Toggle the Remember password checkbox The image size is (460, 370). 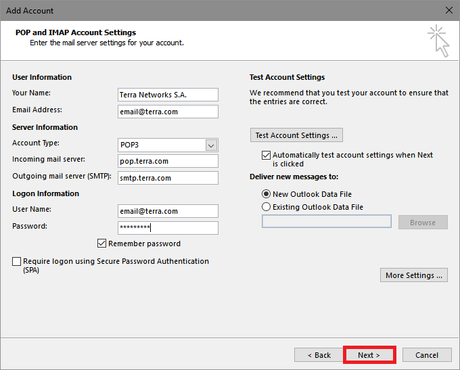pyautogui.click(x=102, y=243)
